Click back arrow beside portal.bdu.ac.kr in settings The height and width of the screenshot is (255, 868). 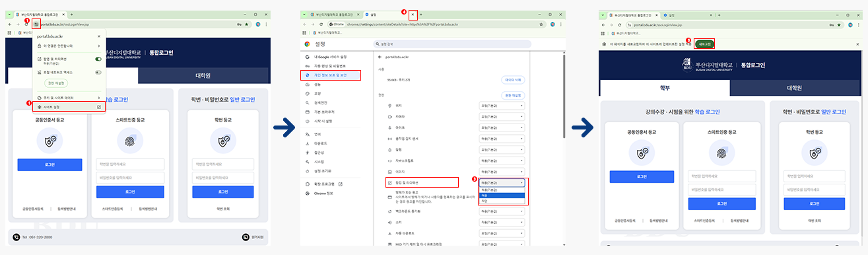pos(380,57)
